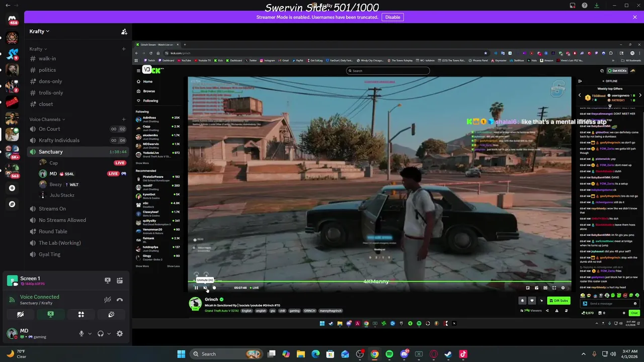Stop streaming Screen 1 monitor icon
Screen dimensions: 644x362
click(x=107, y=281)
